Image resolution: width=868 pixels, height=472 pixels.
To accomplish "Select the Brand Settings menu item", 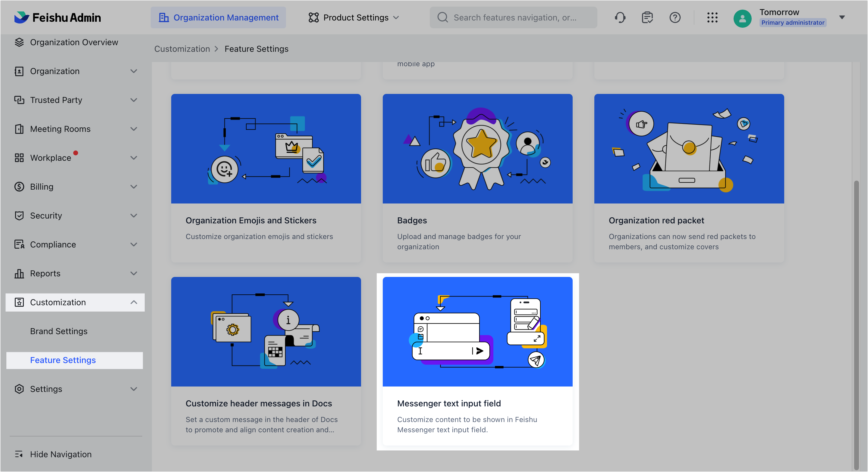I will 59,330.
